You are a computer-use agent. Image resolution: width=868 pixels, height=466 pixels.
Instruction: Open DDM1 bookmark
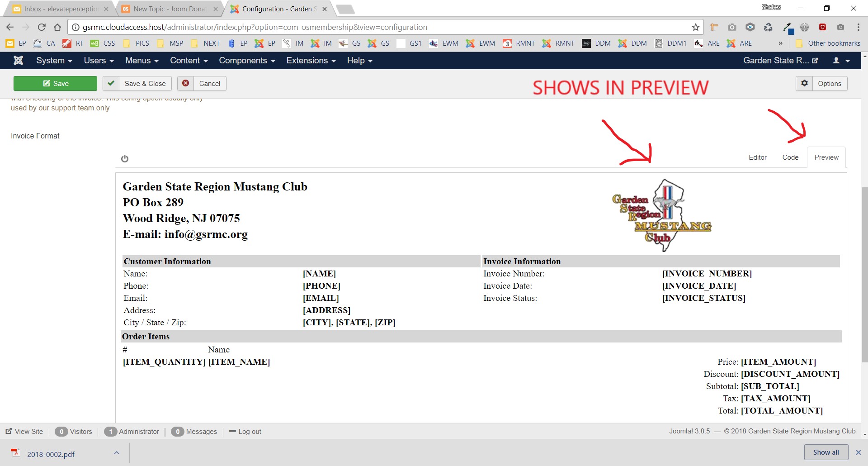point(670,43)
